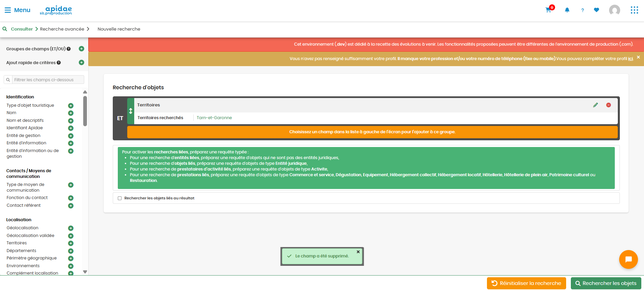Open the help question mark icon
Screen dimensions: 644x290
[x=583, y=10]
